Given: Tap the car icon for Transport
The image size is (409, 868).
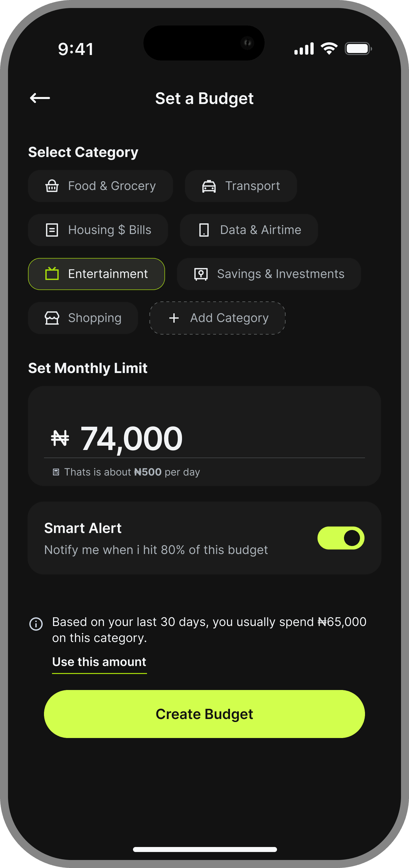Looking at the screenshot, I should coord(209,186).
